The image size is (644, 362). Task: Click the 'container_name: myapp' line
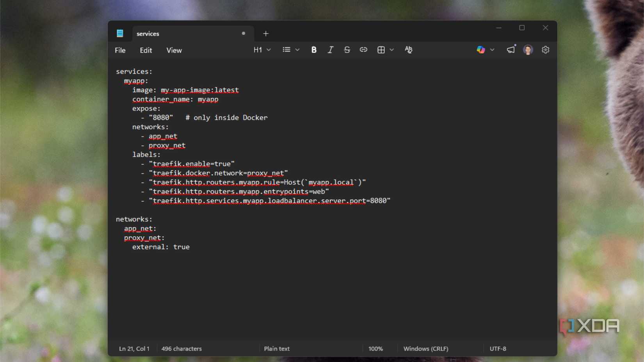175,100
